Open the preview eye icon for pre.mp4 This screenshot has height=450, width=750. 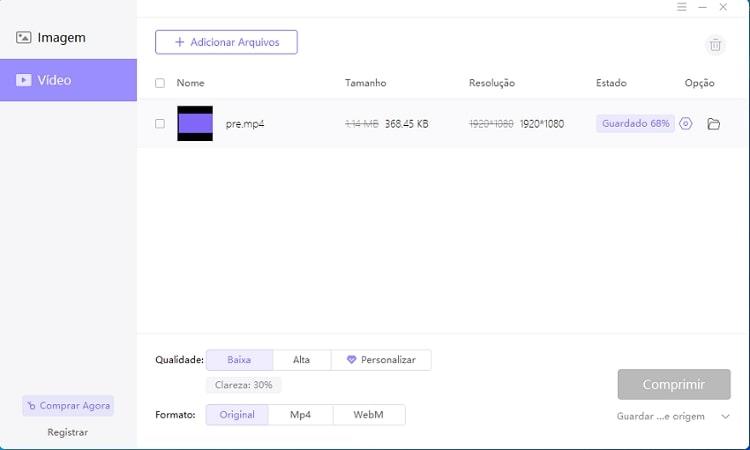685,124
